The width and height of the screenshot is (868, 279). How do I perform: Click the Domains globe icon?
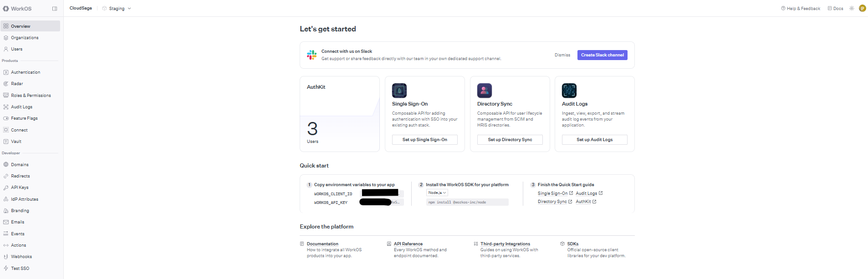6,165
